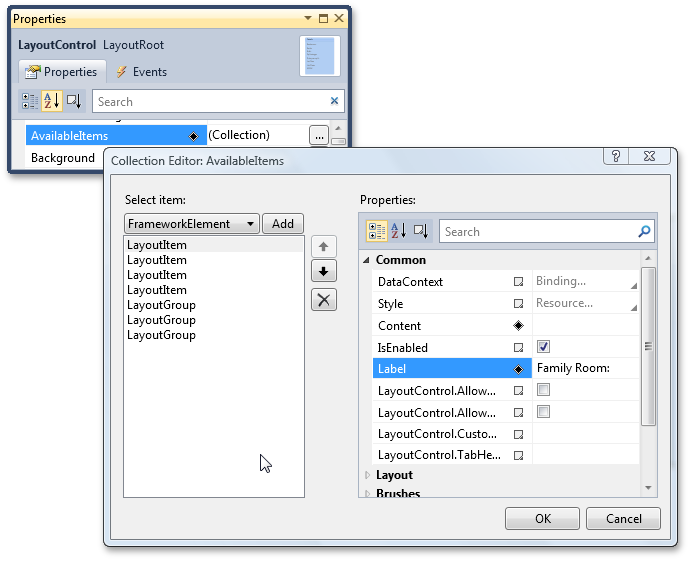Click alphabetical sort icon in Properties window
Image resolution: width=691 pixels, height=562 pixels.
(x=52, y=101)
